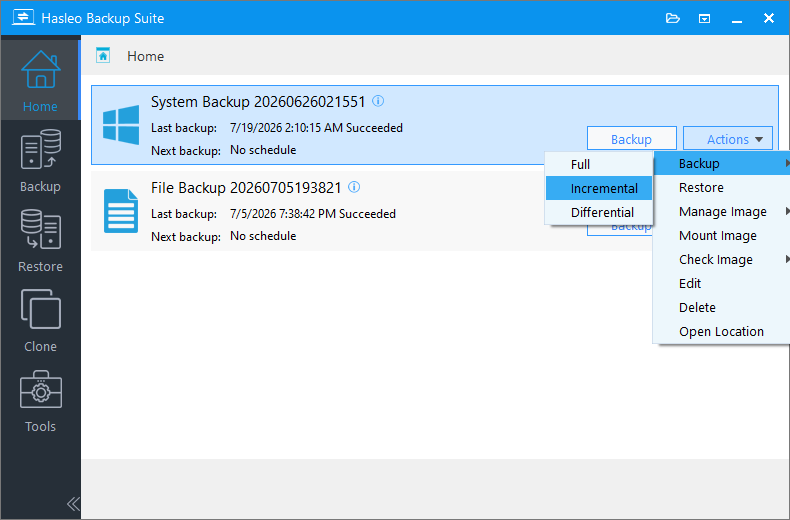
Task: Click '7/5/2026 7:38:42 PM Succeeded' status
Action: tap(312, 214)
